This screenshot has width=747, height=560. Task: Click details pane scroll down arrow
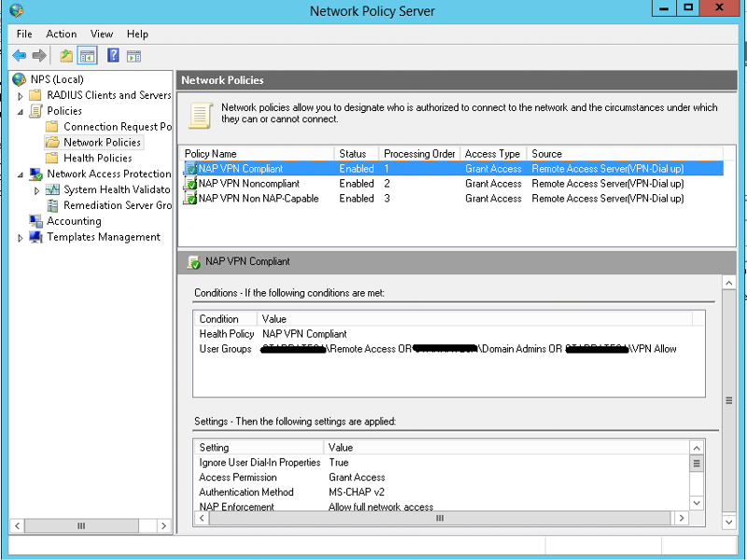(x=729, y=522)
